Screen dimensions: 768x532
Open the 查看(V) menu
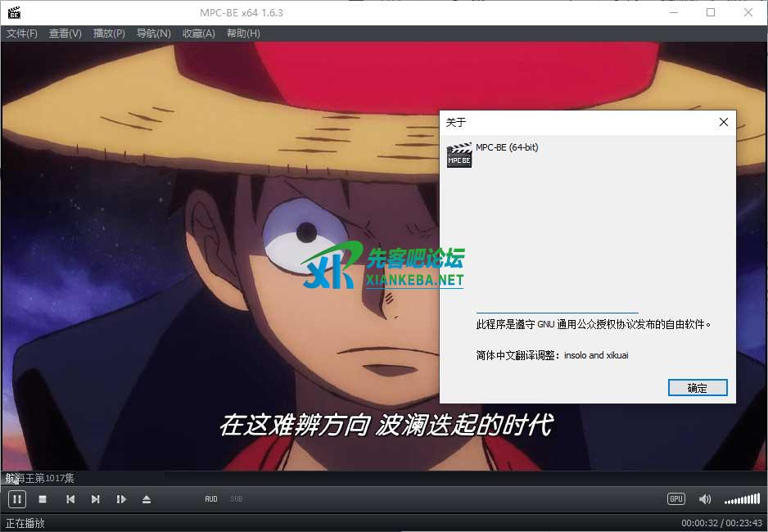tap(66, 34)
